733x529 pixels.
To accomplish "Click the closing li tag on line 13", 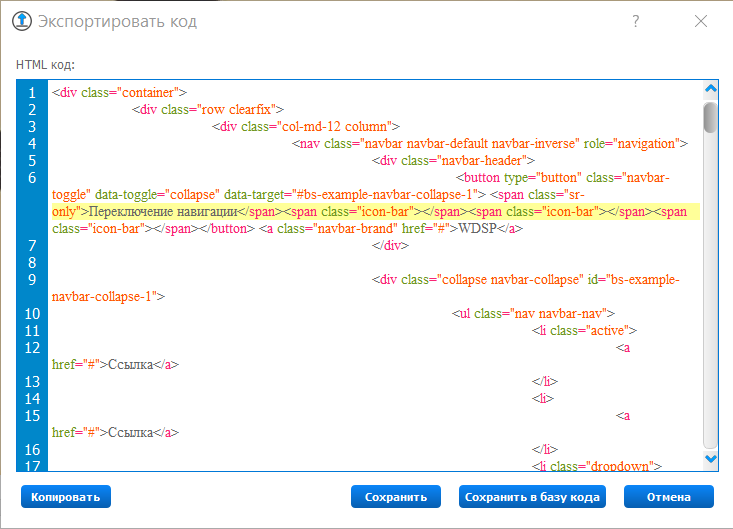I will [545, 382].
